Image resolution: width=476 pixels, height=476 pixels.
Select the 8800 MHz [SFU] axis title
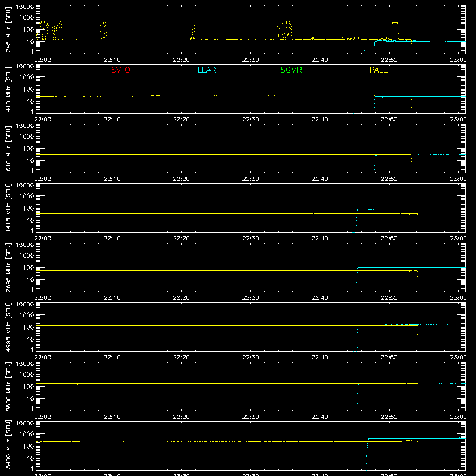8,386
